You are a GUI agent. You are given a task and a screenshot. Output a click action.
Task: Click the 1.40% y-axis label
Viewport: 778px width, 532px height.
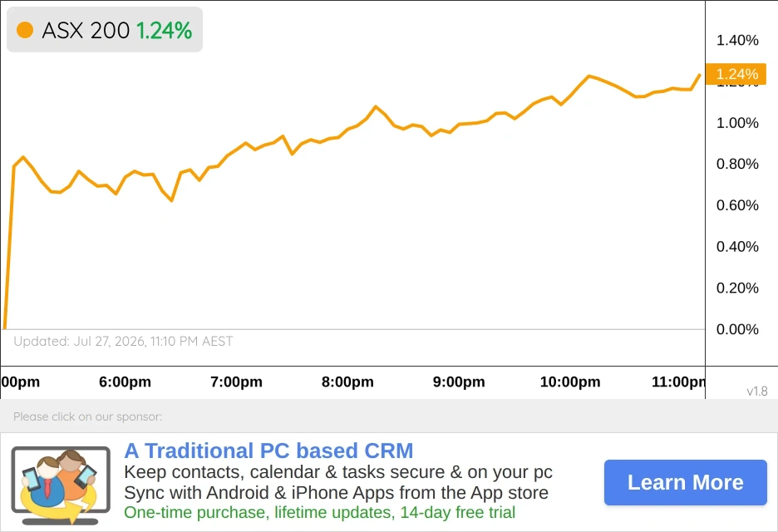point(737,40)
